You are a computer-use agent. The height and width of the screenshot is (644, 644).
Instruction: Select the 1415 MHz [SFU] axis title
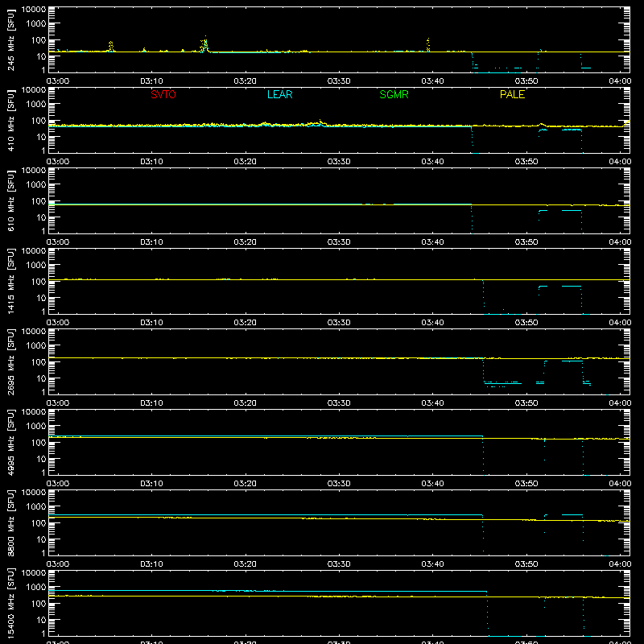coord(10,281)
